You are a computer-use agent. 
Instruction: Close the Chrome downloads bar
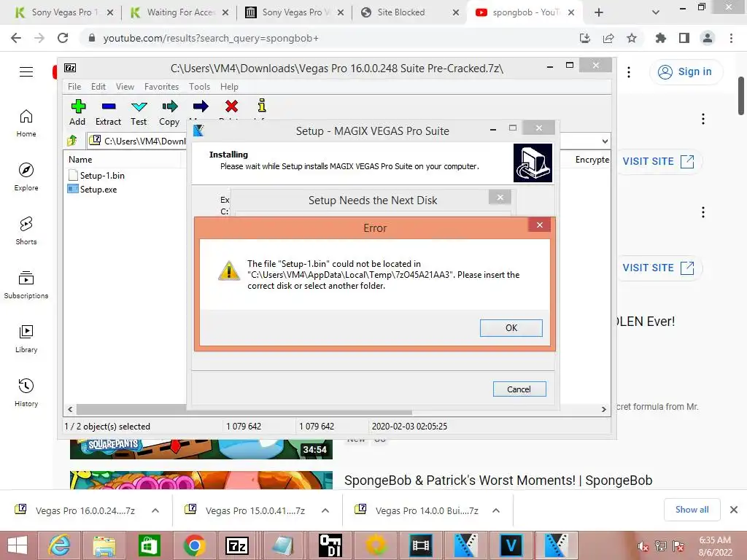(734, 510)
